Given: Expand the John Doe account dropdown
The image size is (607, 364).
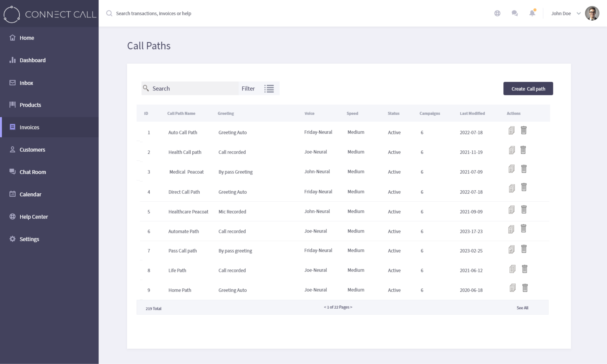Looking at the screenshot, I should tap(578, 13).
